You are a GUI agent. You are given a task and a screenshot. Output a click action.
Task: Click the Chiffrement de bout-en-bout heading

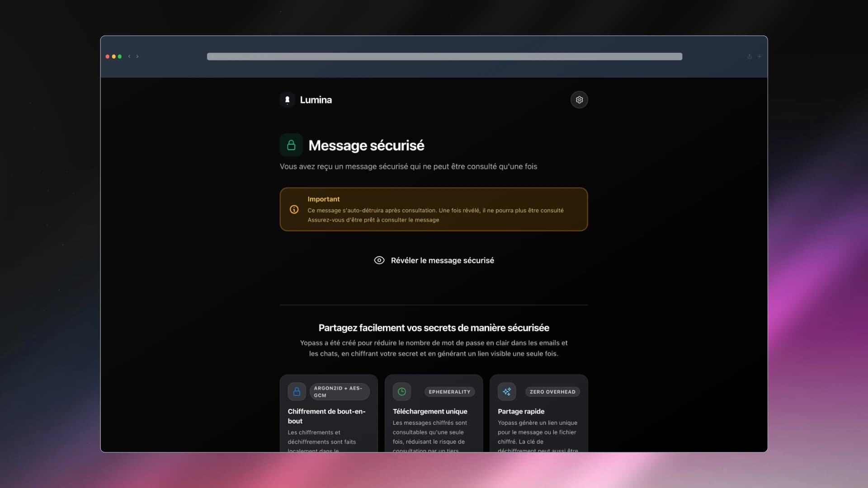click(326, 416)
